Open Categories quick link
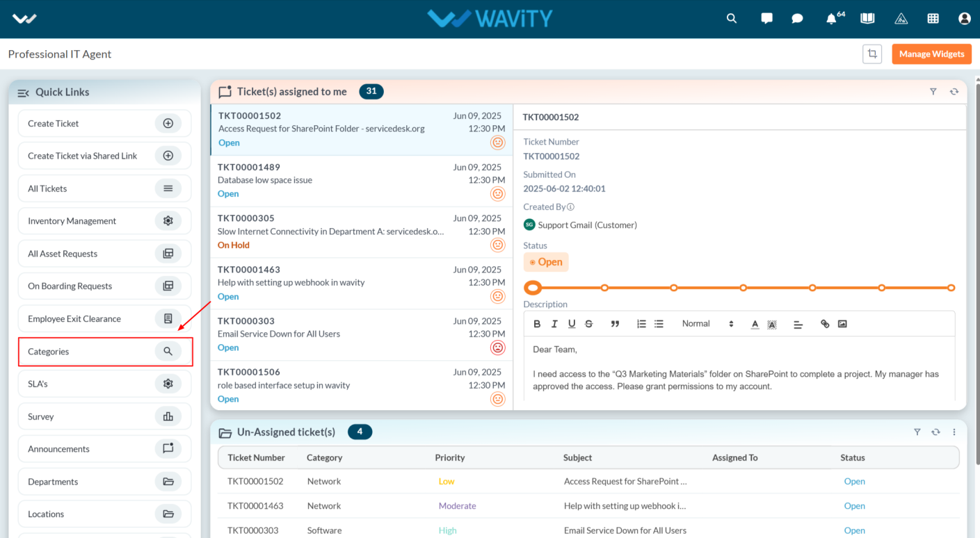The image size is (980, 538). [104, 351]
